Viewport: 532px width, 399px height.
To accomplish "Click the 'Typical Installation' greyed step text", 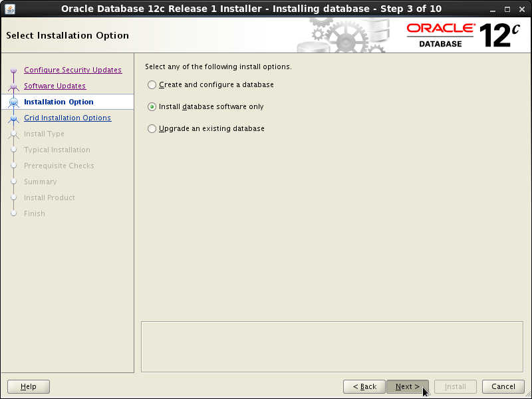I will coord(57,150).
